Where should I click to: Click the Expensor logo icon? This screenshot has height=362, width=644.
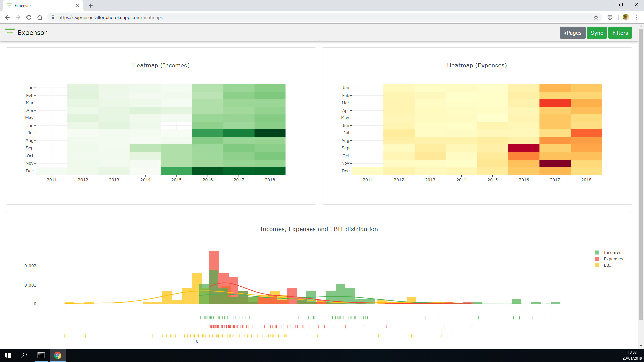(10, 33)
